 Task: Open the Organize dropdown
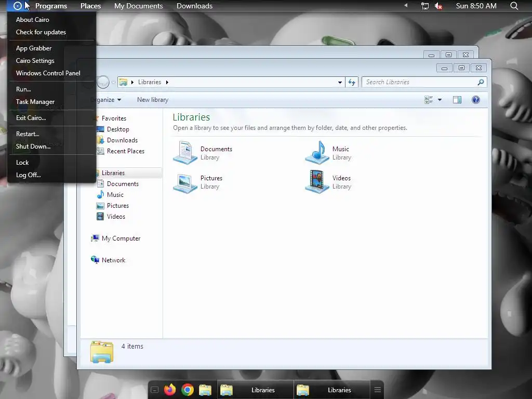108,100
